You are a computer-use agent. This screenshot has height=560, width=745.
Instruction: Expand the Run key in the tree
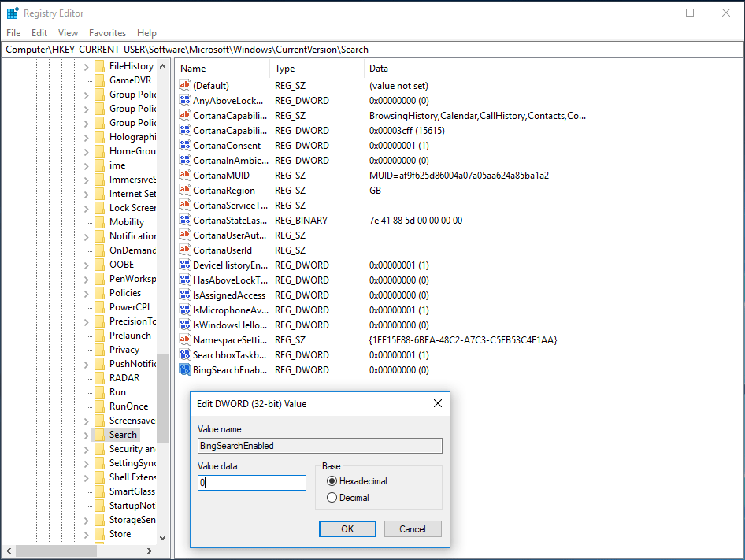click(87, 392)
